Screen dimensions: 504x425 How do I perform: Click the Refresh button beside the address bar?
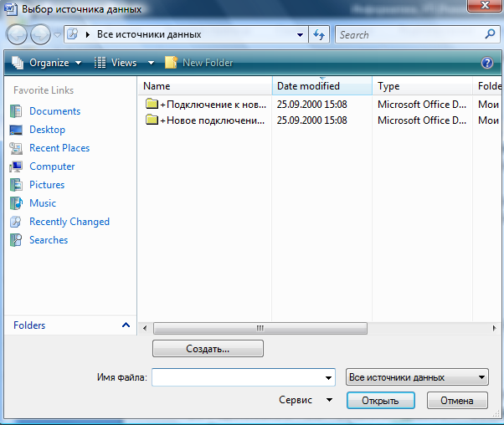(319, 34)
